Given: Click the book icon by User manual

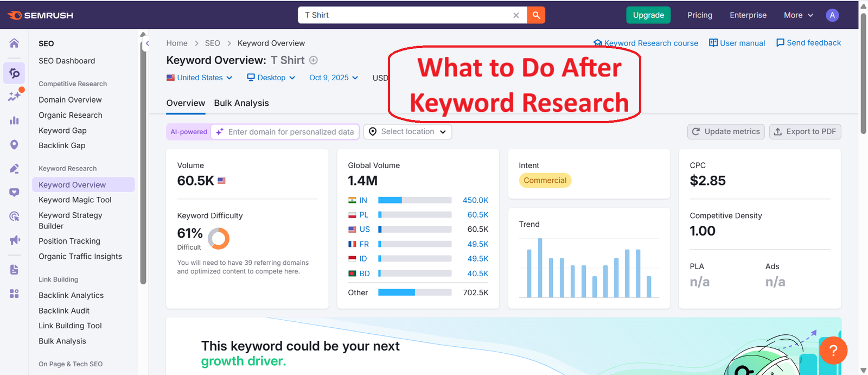Looking at the screenshot, I should [x=713, y=43].
